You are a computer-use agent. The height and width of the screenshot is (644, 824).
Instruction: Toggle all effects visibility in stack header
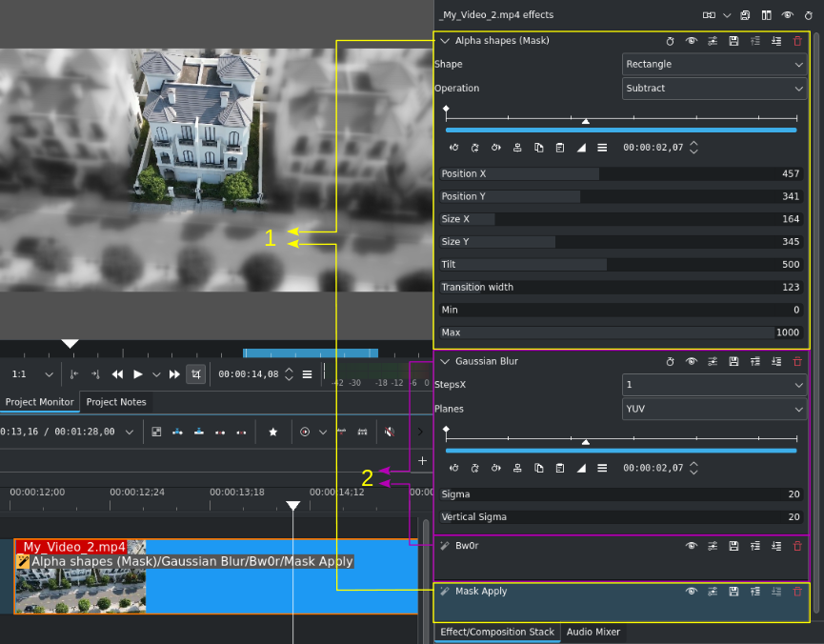click(787, 15)
